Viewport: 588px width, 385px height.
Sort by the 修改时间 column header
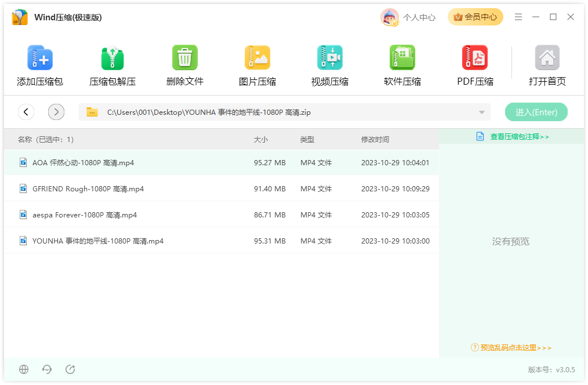pyautogui.click(x=375, y=140)
